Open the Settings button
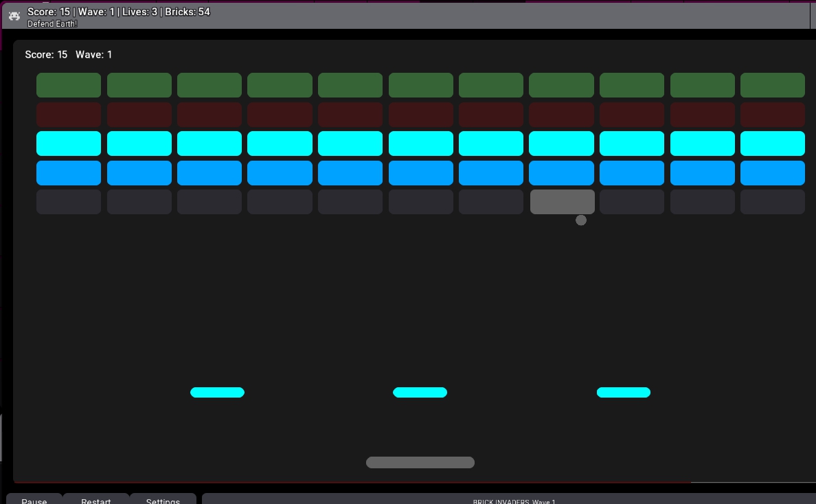816x504 pixels. (163, 501)
